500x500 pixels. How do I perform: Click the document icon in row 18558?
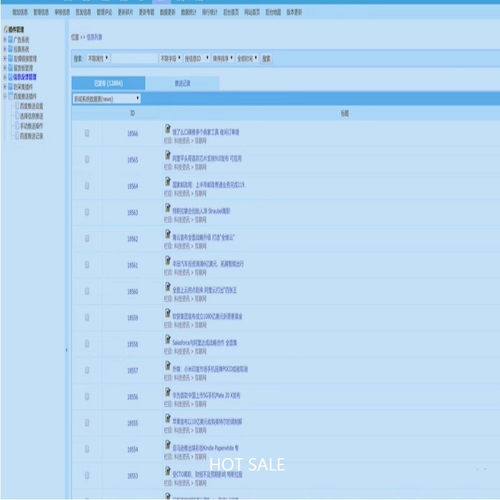tap(168, 339)
